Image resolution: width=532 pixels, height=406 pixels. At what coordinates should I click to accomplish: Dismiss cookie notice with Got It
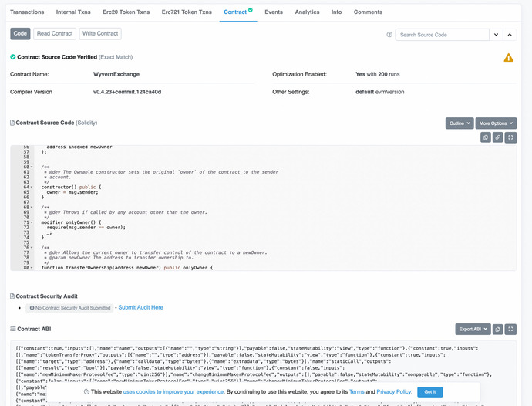(430, 392)
